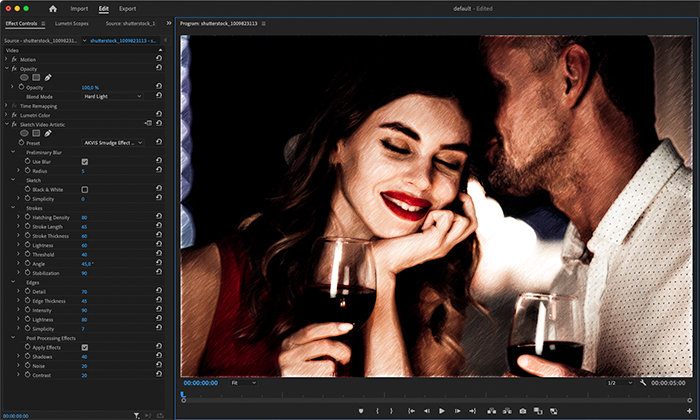
Task: Open the Blend Mode Hard Light dropdown
Action: 112,96
